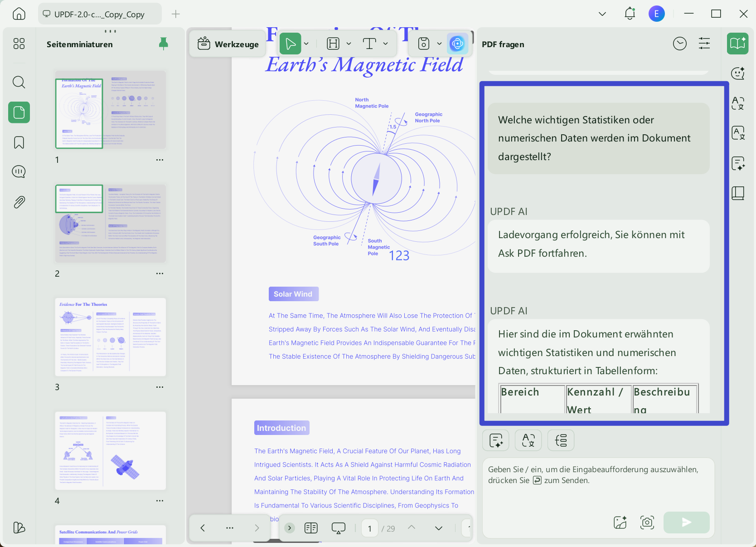Go to the Home screen icon
This screenshot has width=756, height=547.
(19, 14)
